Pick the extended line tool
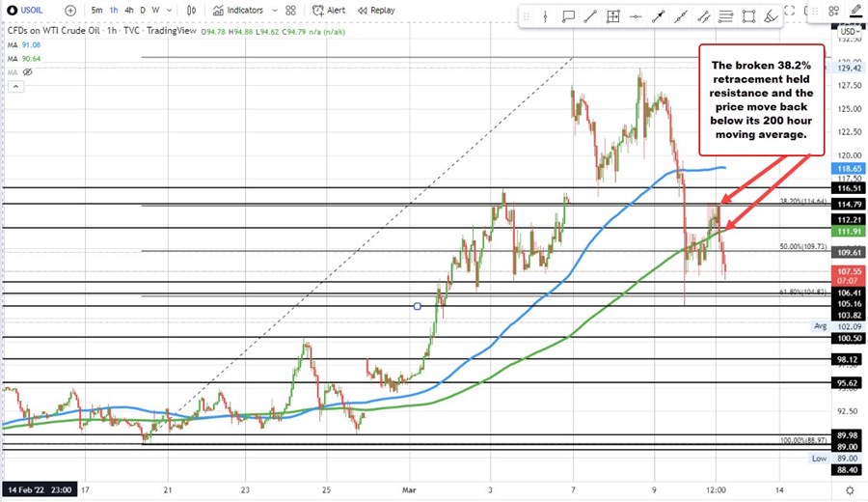Image resolution: width=868 pixels, height=502 pixels. [x=681, y=16]
